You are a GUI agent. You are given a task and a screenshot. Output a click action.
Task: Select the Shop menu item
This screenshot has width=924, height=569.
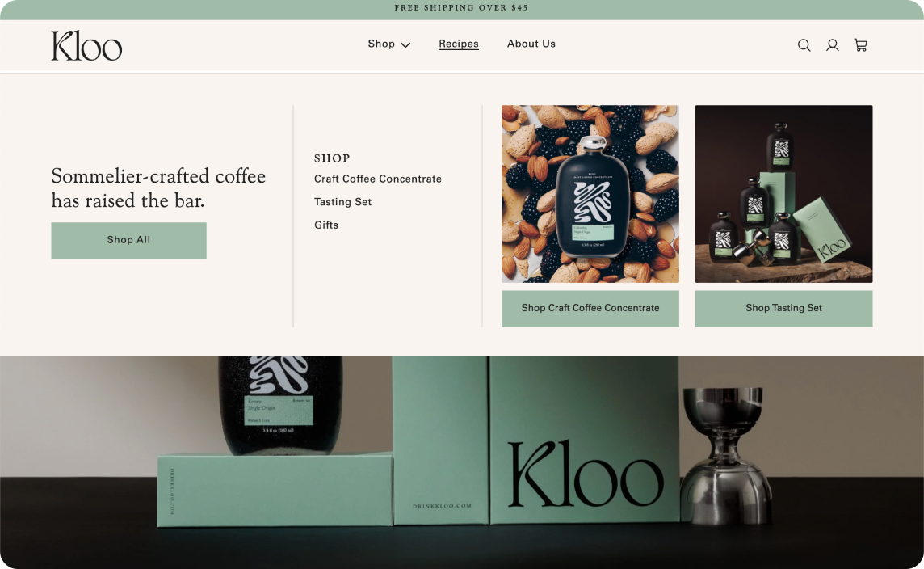coord(381,44)
